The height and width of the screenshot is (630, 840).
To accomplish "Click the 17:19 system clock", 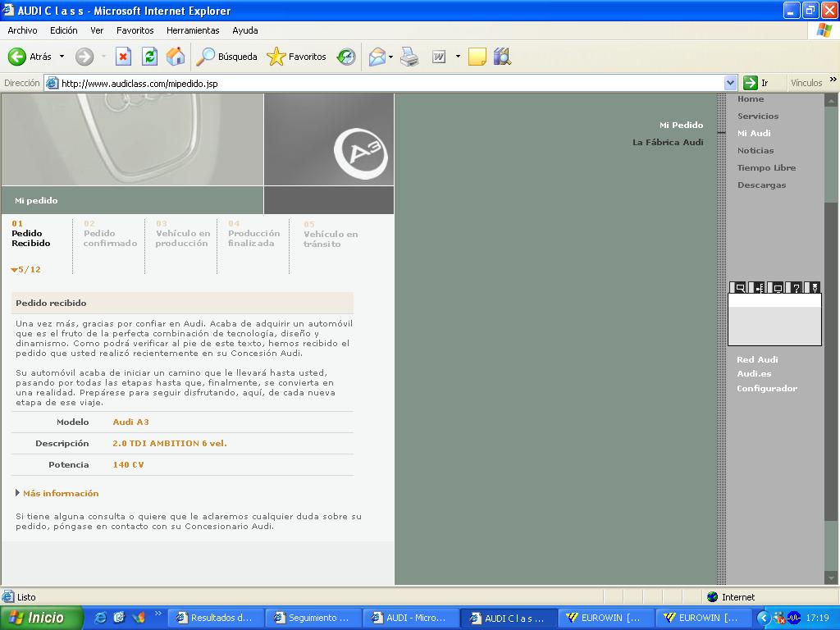I will [818, 619].
